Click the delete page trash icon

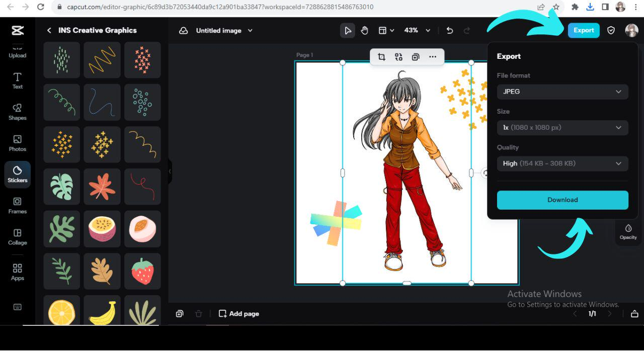(x=198, y=314)
